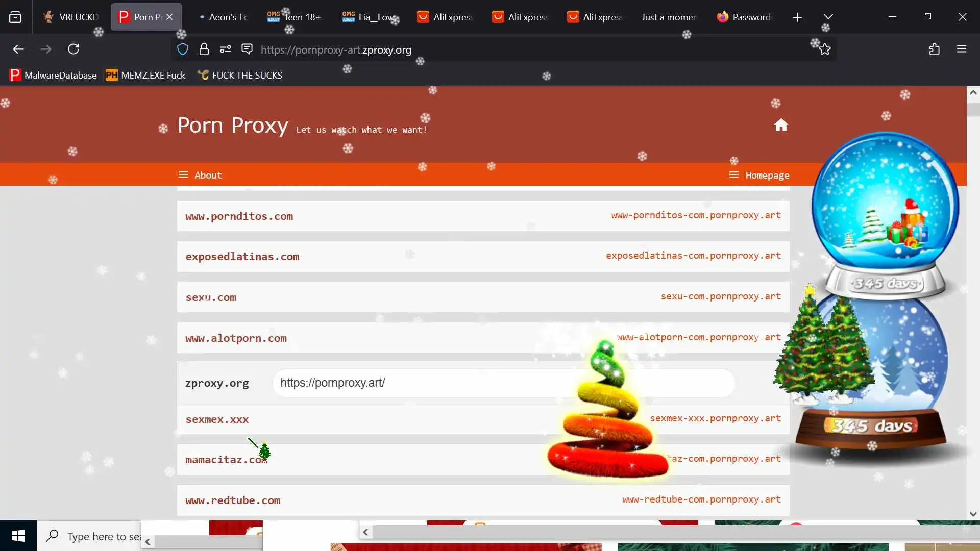Screen dimensions: 980x551
Task: Bookmark page with the star icon
Action: (x=825, y=49)
